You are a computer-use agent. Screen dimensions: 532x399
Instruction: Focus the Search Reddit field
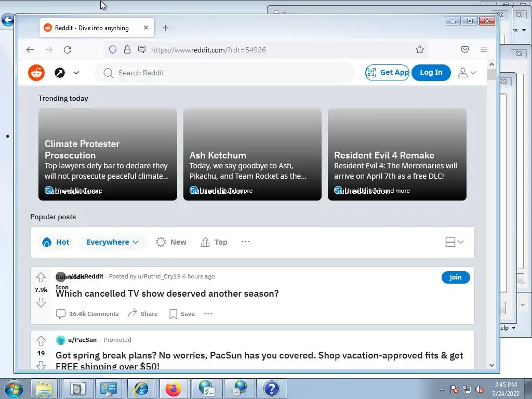(224, 73)
